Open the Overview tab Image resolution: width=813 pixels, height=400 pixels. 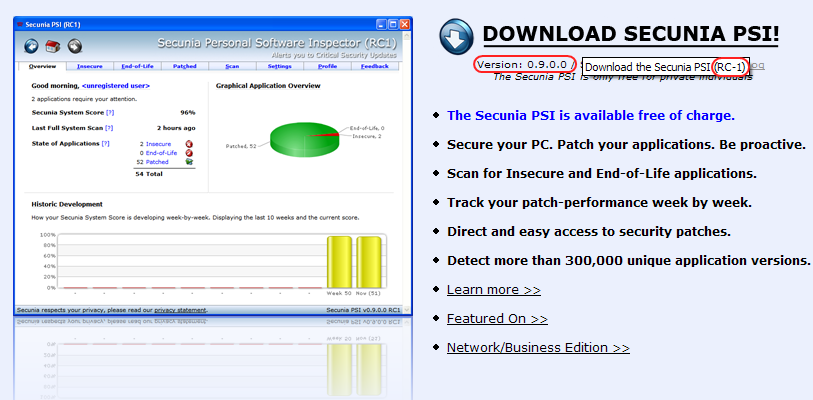(43, 66)
